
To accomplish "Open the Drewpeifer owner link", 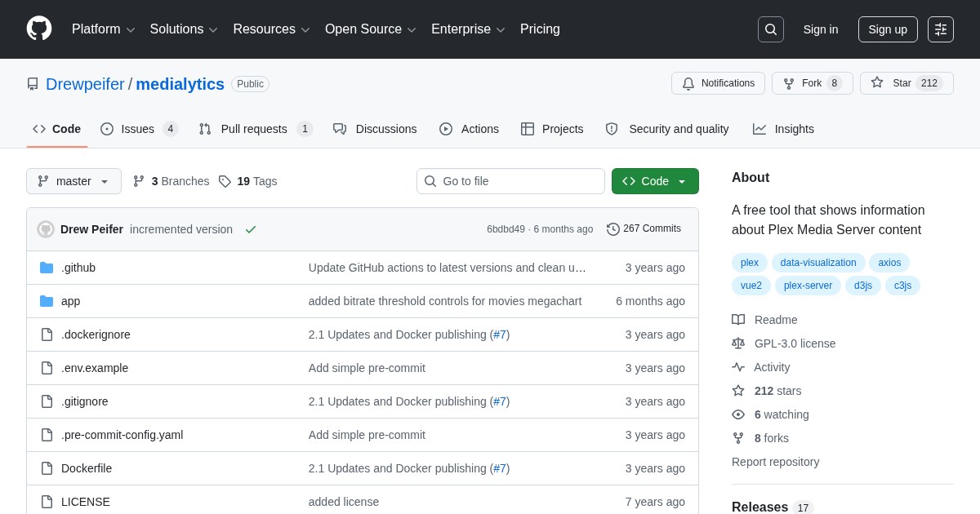I will 85,84.
